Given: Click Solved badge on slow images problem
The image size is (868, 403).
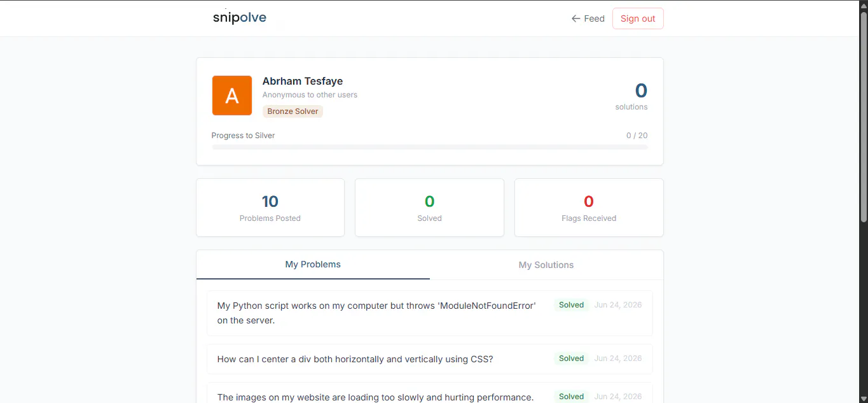Looking at the screenshot, I should click(571, 396).
